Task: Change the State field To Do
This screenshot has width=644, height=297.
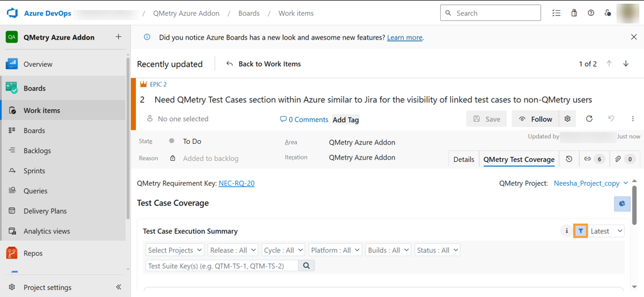Action: [x=192, y=141]
